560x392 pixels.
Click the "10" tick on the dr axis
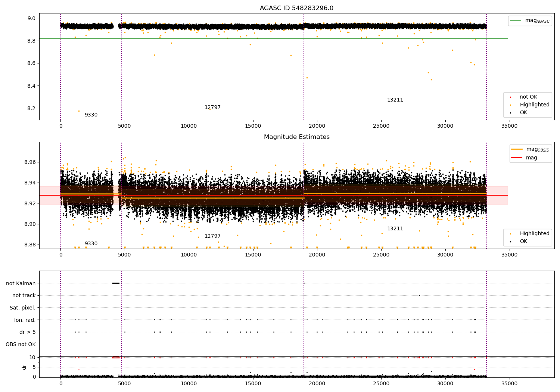(32, 357)
